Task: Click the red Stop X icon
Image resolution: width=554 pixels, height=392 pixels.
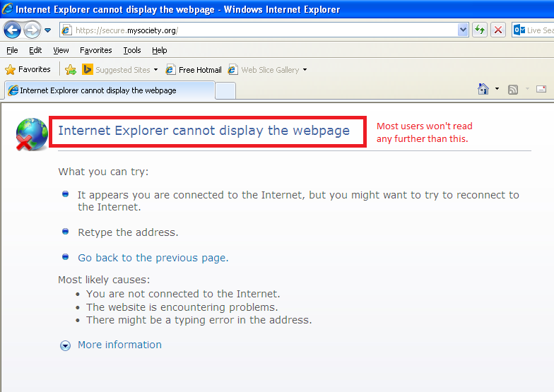Action: coord(498,30)
